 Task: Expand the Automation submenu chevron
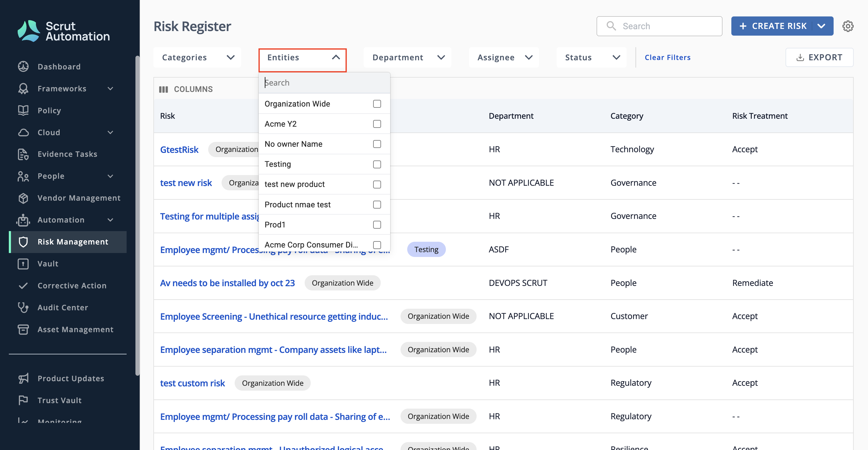click(110, 220)
